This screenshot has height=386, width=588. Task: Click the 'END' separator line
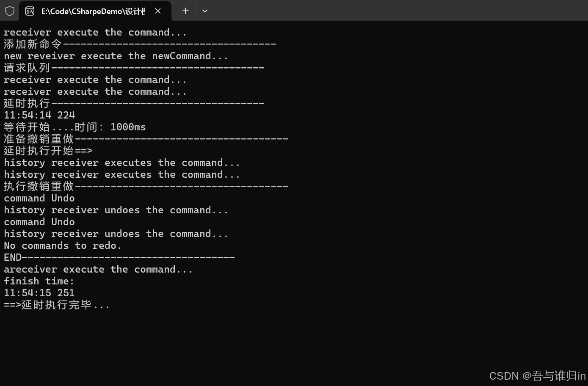point(119,257)
